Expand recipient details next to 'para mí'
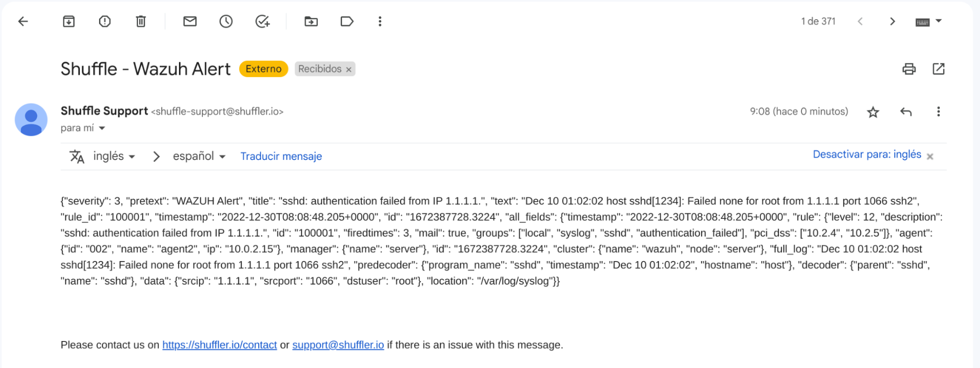980x368 pixels. (102, 128)
